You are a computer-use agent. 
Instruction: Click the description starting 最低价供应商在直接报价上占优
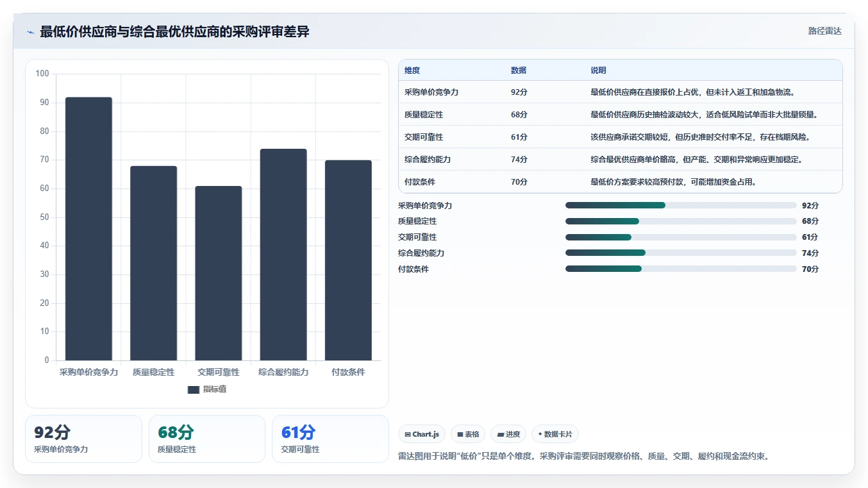tap(693, 92)
